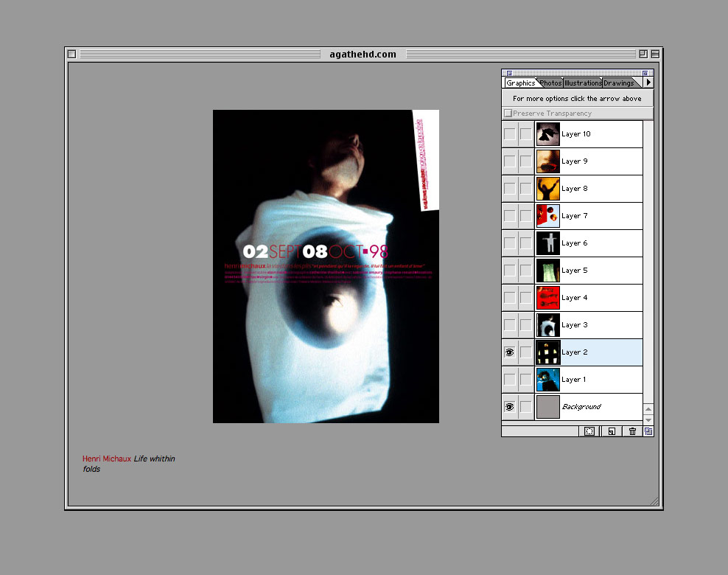Select Layer 4 red thumbnail
This screenshot has width=728, height=575.
coord(548,298)
